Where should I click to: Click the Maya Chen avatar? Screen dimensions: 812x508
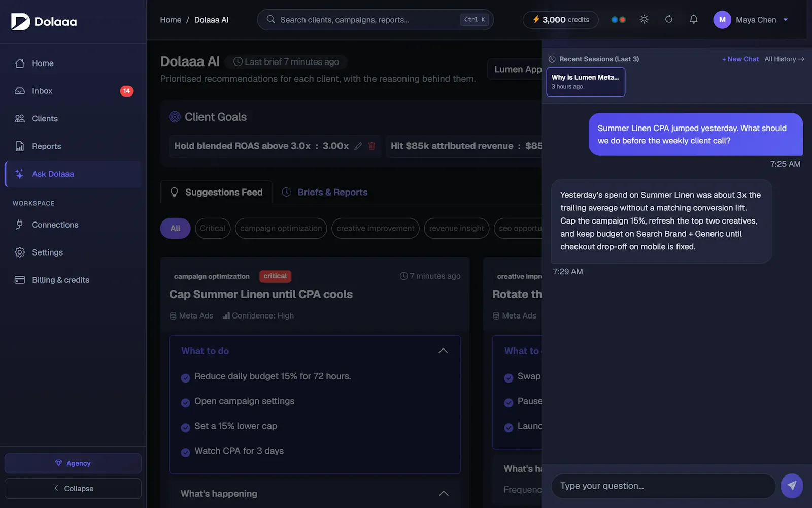click(x=722, y=20)
